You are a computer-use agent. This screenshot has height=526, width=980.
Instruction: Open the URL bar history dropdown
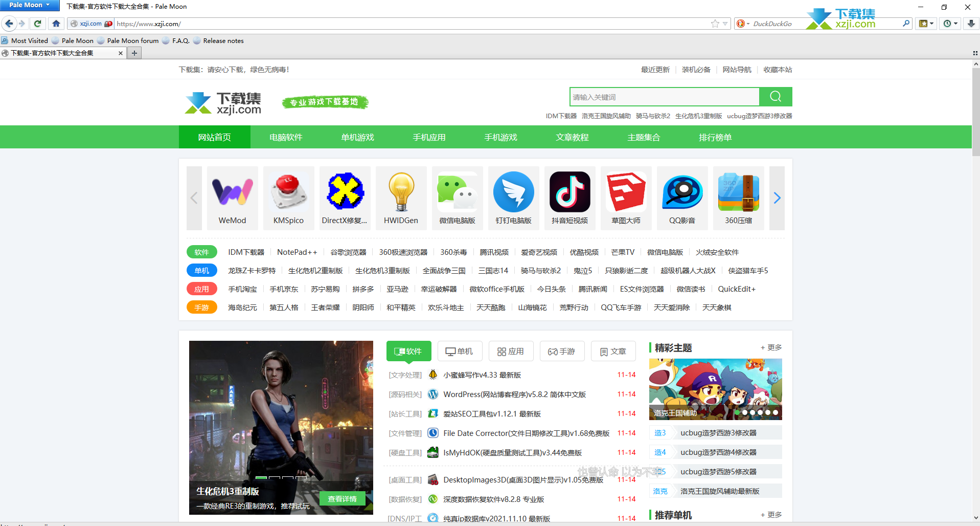click(725, 24)
